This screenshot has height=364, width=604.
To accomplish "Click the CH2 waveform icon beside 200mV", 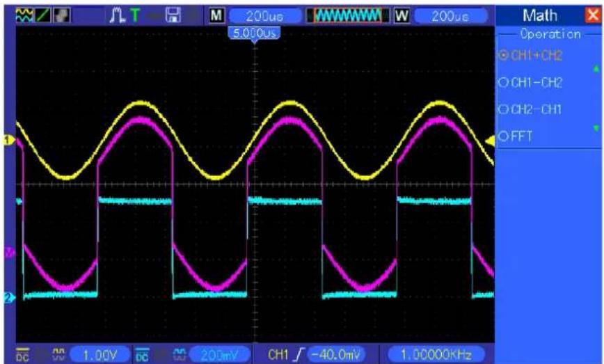I will click(x=179, y=354).
